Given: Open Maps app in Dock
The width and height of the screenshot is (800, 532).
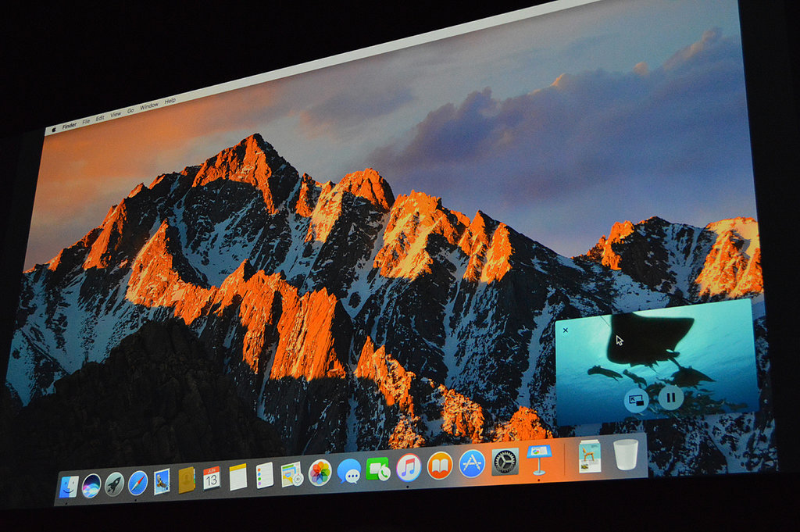Looking at the screenshot, I should coord(292,474).
